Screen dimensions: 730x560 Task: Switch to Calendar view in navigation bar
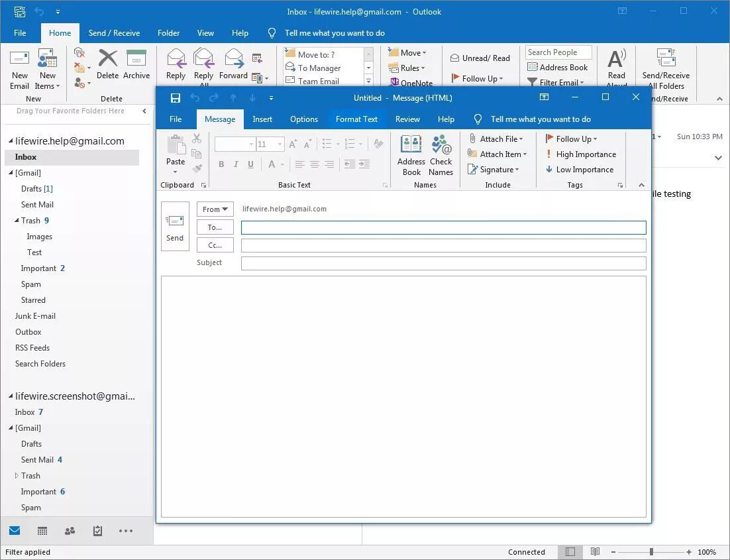(x=42, y=531)
